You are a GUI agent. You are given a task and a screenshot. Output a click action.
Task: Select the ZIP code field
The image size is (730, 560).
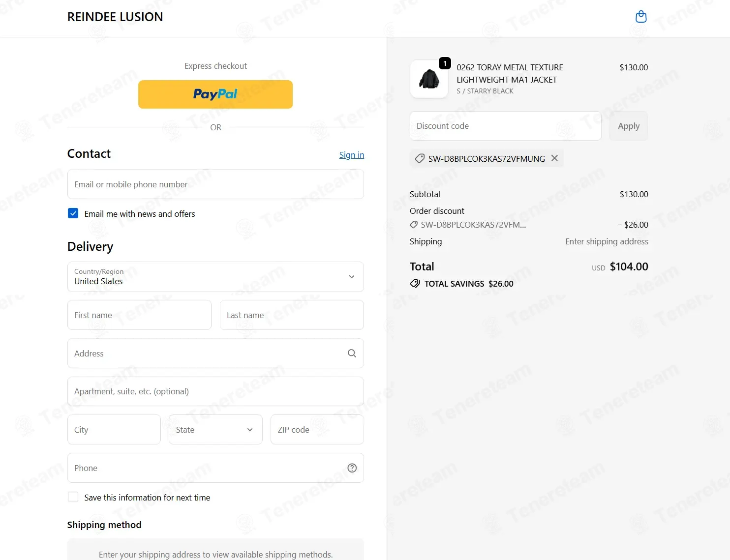(x=317, y=430)
